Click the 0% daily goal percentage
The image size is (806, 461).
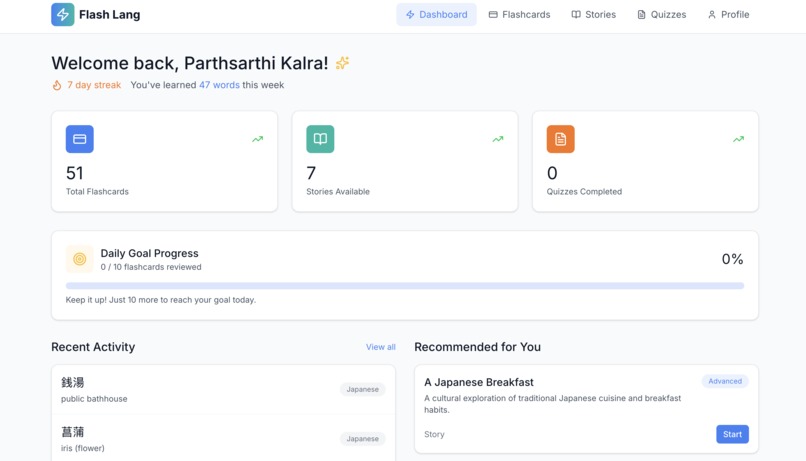pos(732,259)
